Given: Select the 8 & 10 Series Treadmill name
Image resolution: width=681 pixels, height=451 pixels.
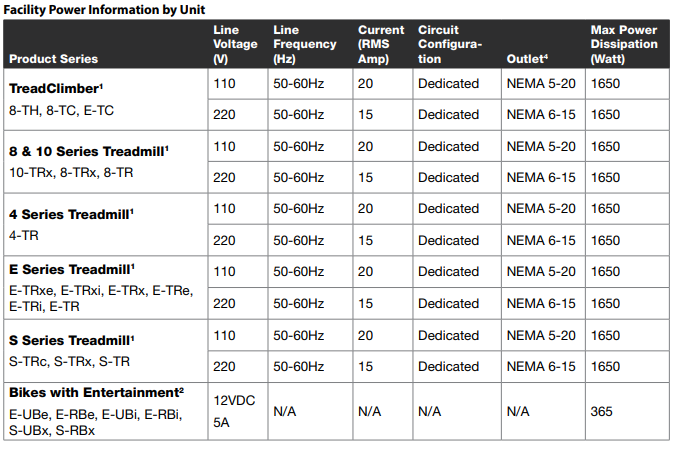Looking at the screenshot, I should tap(88, 151).
